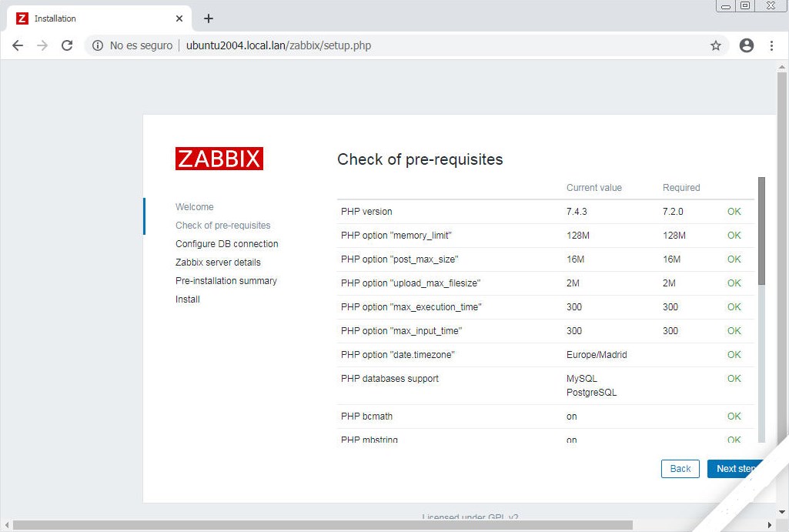Click the horizontal scrollbar right arrow
Image resolution: width=789 pixels, height=532 pixels.
(770, 525)
